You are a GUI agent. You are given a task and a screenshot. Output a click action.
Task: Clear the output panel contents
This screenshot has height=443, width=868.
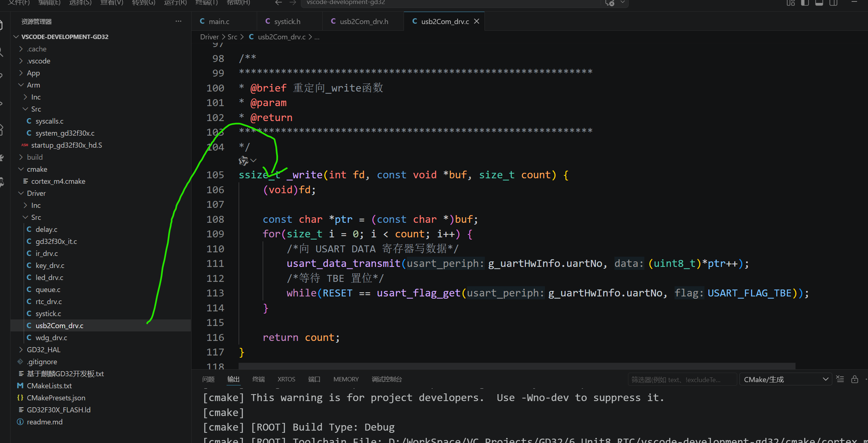point(840,379)
